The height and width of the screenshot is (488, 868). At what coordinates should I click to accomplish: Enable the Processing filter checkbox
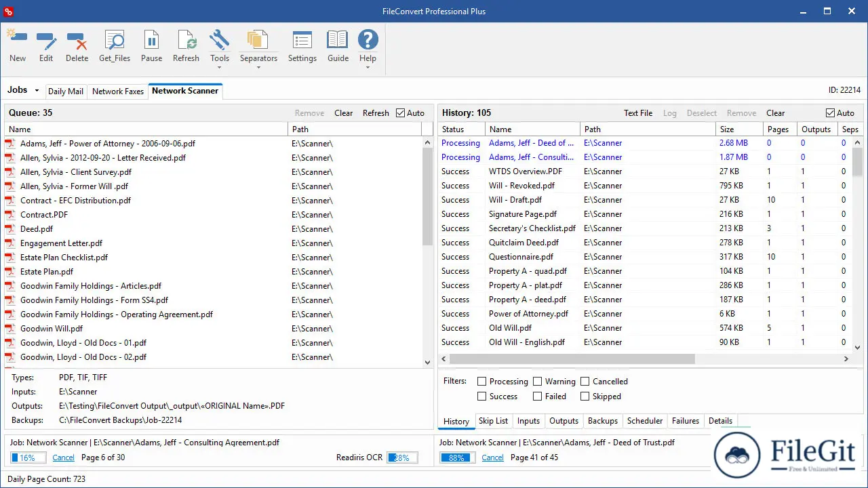coord(481,382)
